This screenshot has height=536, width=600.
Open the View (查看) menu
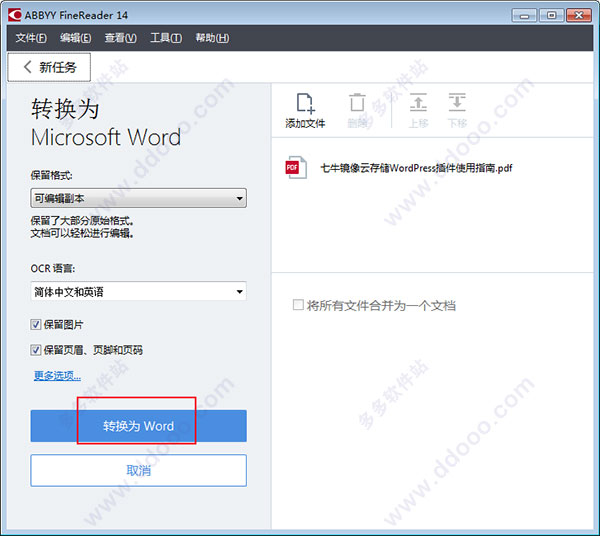point(121,37)
